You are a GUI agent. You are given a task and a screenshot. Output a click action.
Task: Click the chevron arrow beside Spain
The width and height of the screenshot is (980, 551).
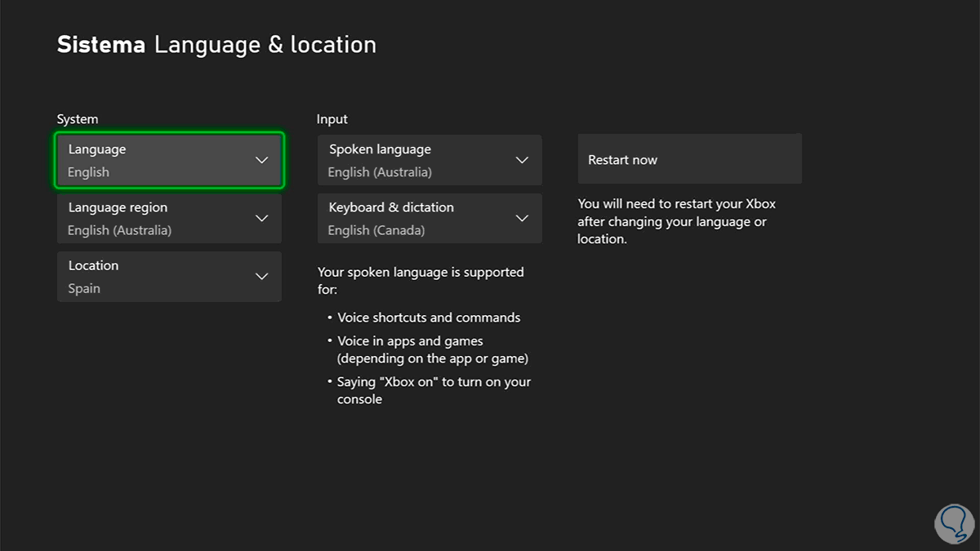(x=262, y=277)
